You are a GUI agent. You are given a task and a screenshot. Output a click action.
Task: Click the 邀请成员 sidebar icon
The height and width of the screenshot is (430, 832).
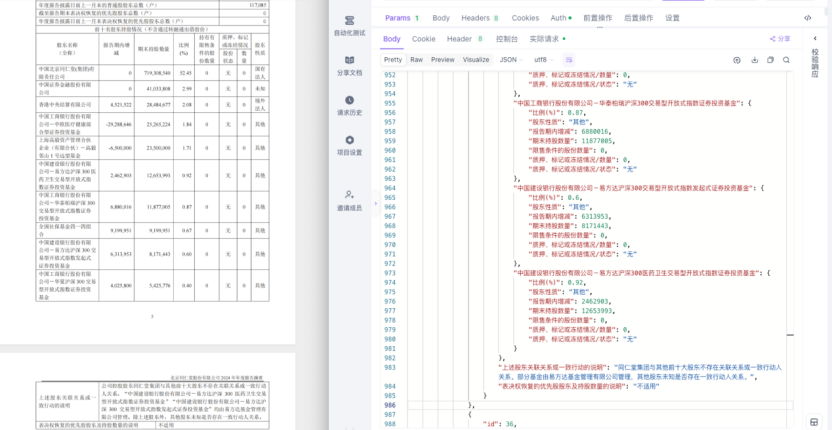point(349,201)
